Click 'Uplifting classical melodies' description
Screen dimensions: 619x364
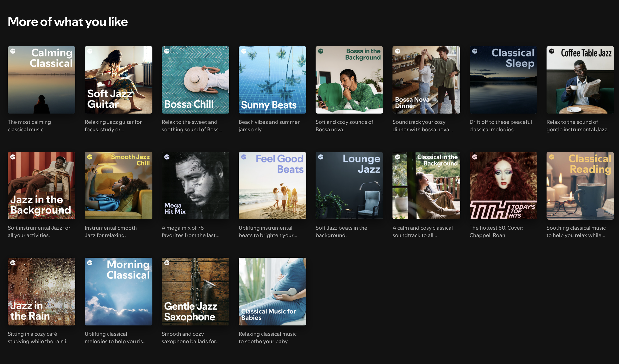(x=116, y=338)
